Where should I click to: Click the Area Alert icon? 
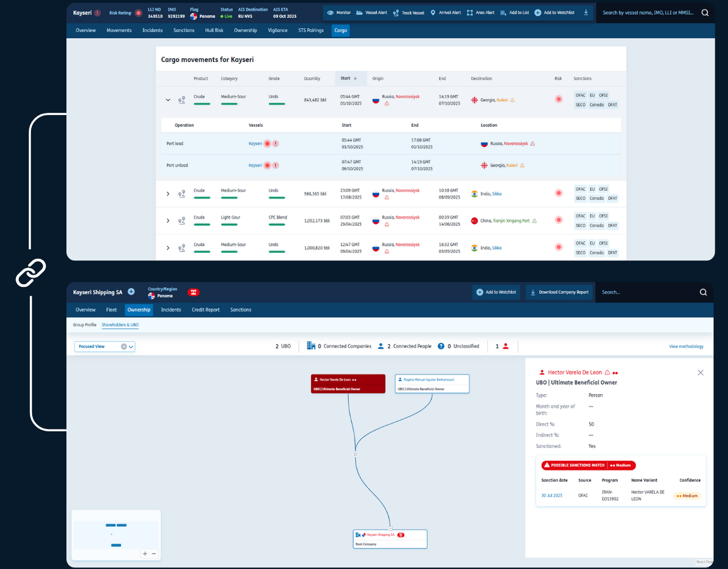[x=469, y=13]
